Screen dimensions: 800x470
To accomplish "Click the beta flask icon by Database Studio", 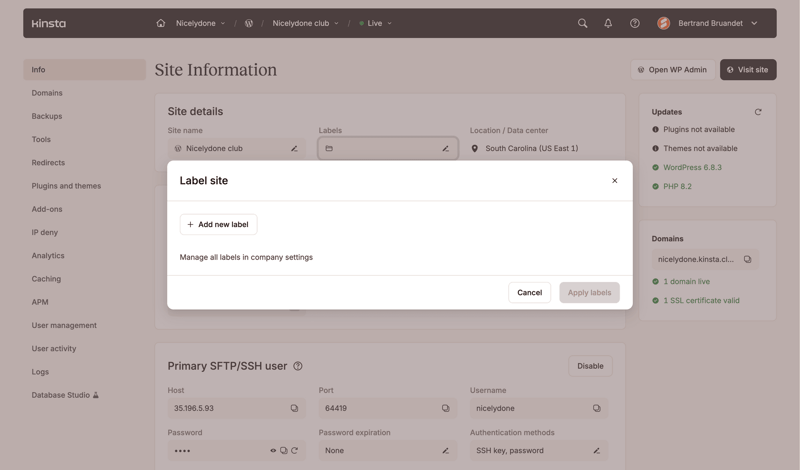I will [95, 395].
